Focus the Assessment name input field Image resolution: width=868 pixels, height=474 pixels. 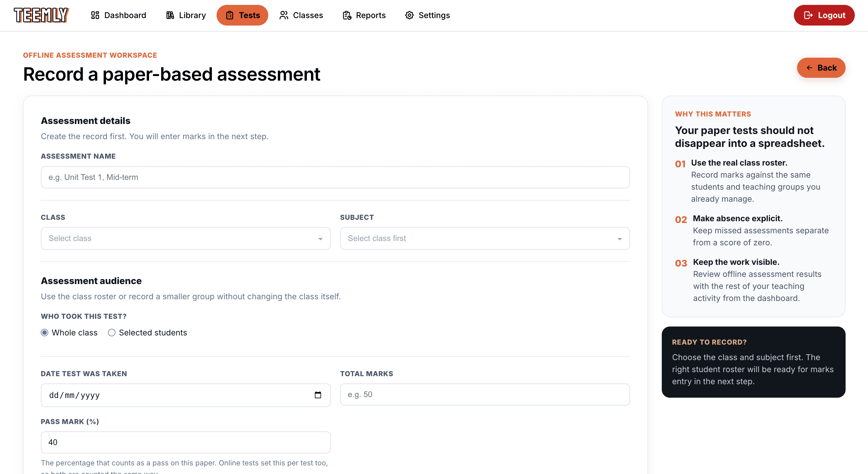(335, 177)
